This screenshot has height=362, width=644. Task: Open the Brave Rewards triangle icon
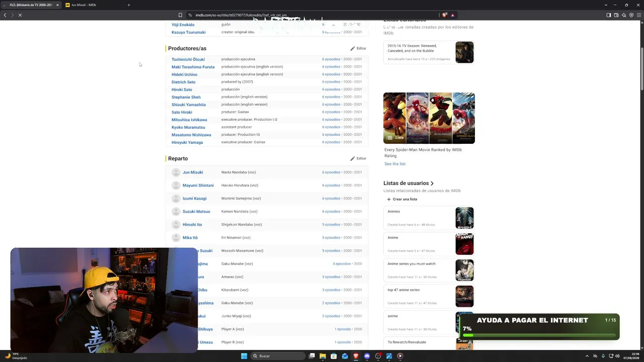(452, 15)
